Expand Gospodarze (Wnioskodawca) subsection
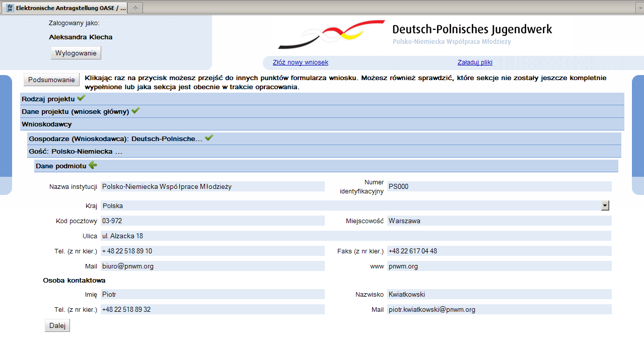Screen dimensions: 644x338 324,139
